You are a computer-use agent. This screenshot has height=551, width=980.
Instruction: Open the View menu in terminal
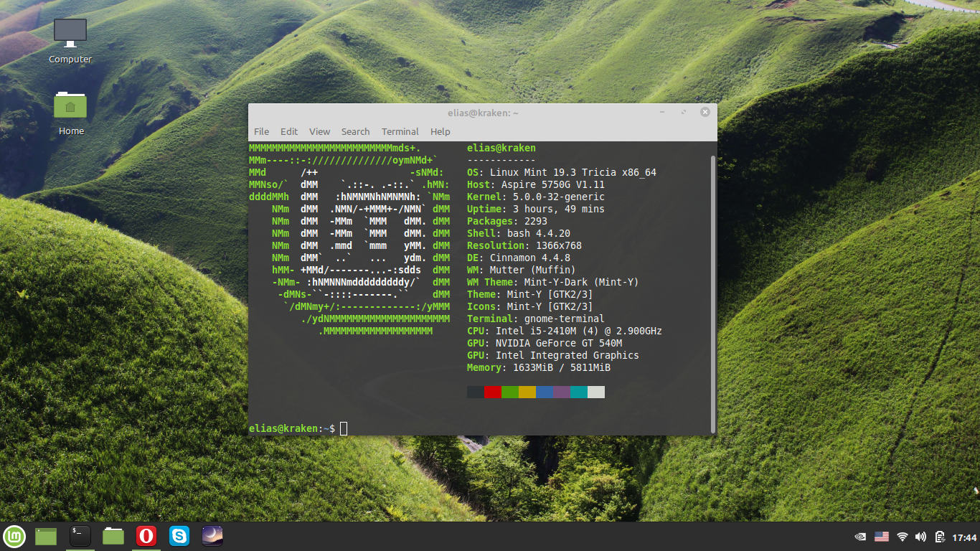[320, 131]
